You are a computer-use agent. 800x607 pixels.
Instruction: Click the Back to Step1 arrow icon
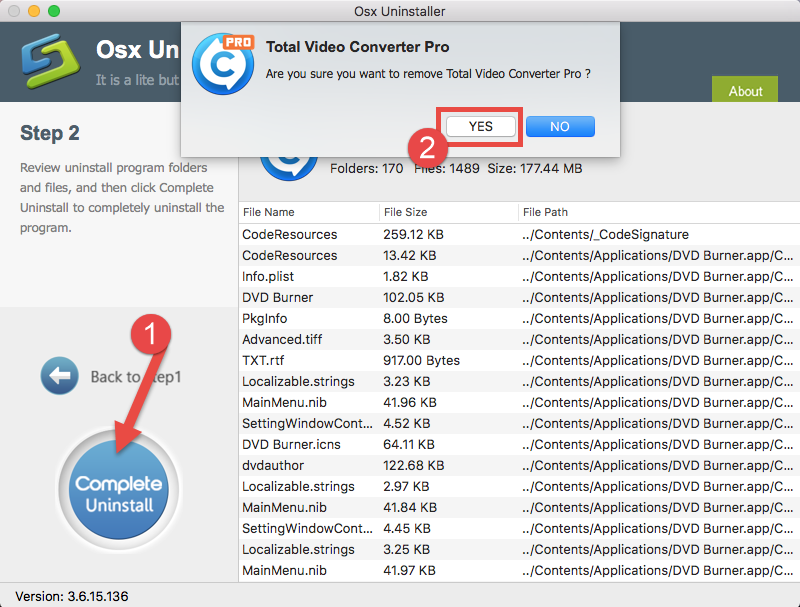pos(59,376)
